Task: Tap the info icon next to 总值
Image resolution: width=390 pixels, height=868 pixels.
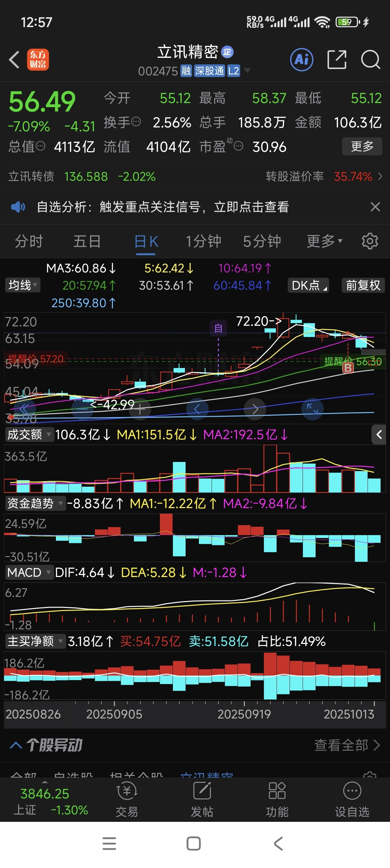Action: (x=40, y=146)
